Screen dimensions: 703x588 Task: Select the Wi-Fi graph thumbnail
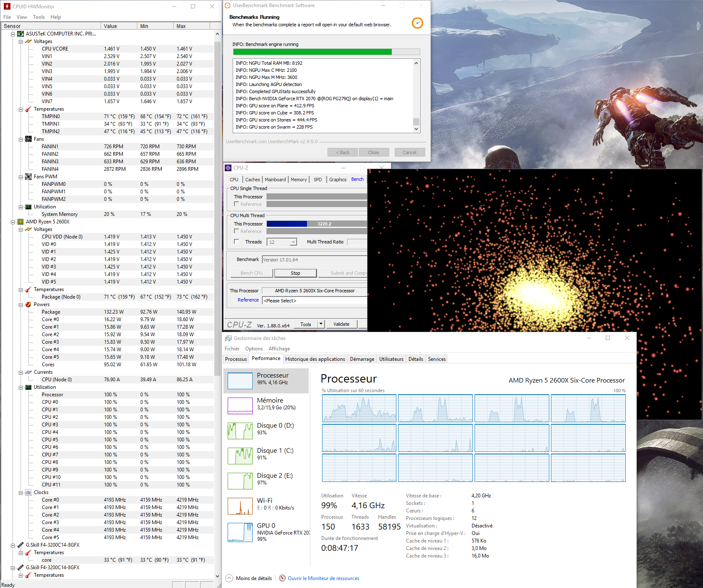coord(240,506)
